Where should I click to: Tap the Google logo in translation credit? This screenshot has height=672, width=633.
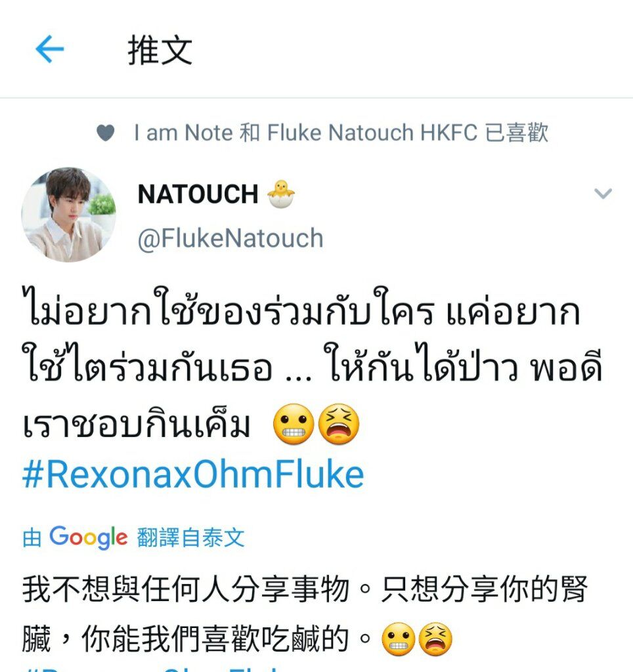tap(89, 537)
